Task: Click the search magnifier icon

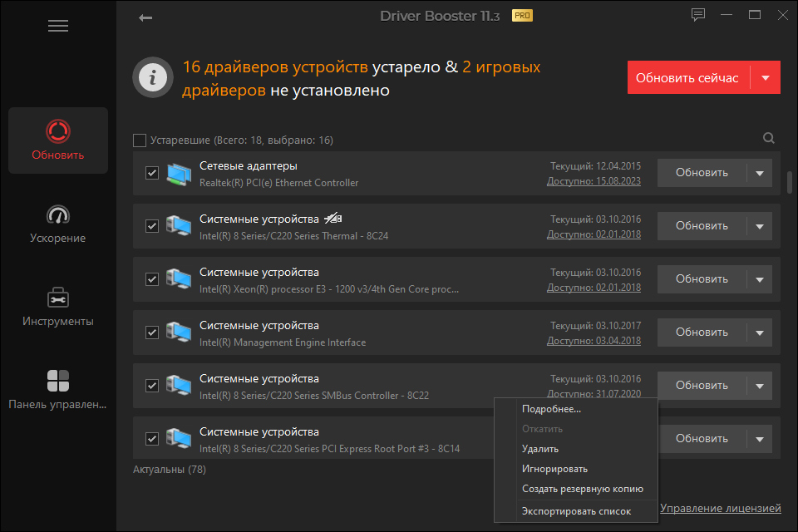Action: tap(769, 139)
